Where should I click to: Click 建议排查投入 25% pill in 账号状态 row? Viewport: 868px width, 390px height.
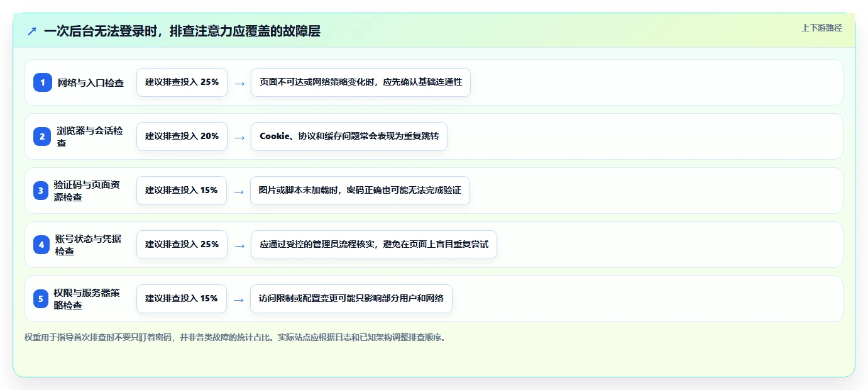pyautogui.click(x=182, y=245)
